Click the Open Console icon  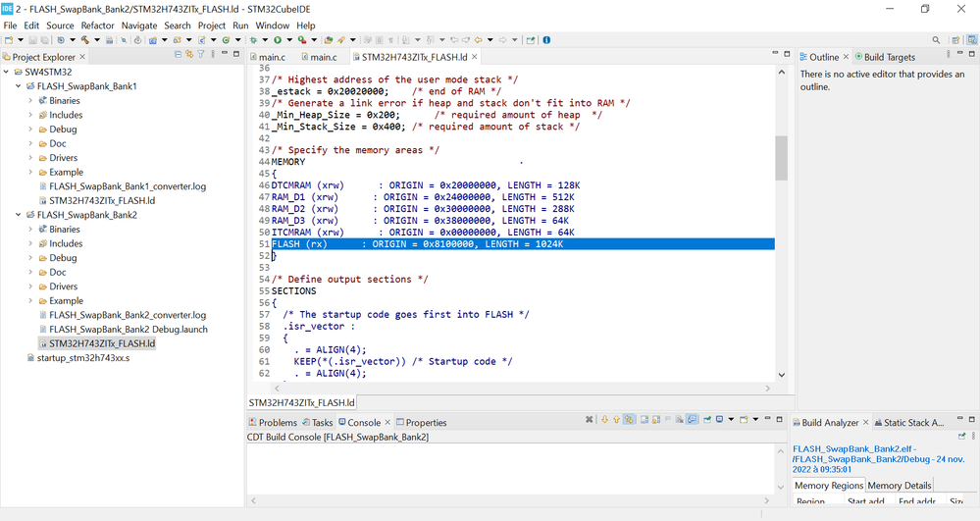(x=744, y=420)
